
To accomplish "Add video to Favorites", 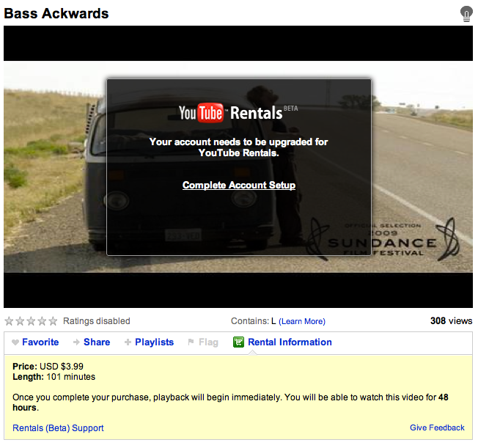I will coord(40,342).
